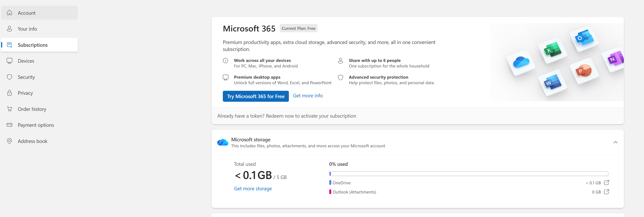644x217 pixels.
Task: Click the Microsoft storage title
Action: [x=251, y=139]
